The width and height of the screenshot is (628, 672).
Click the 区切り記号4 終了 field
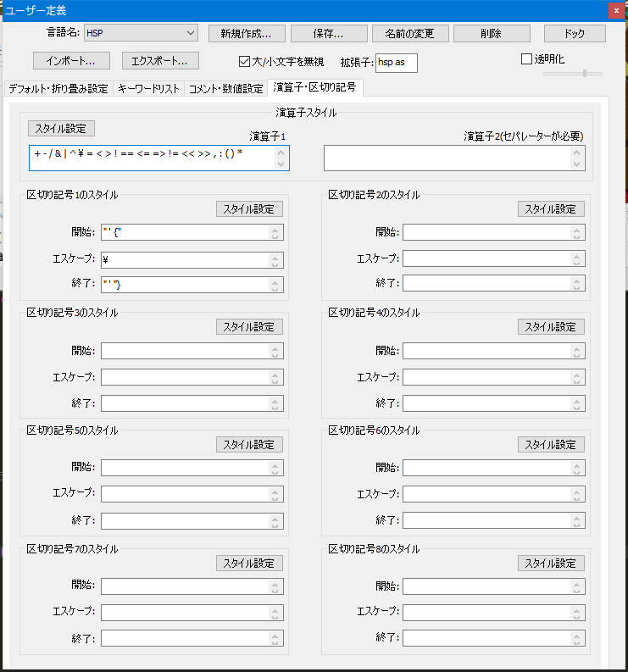[494, 403]
